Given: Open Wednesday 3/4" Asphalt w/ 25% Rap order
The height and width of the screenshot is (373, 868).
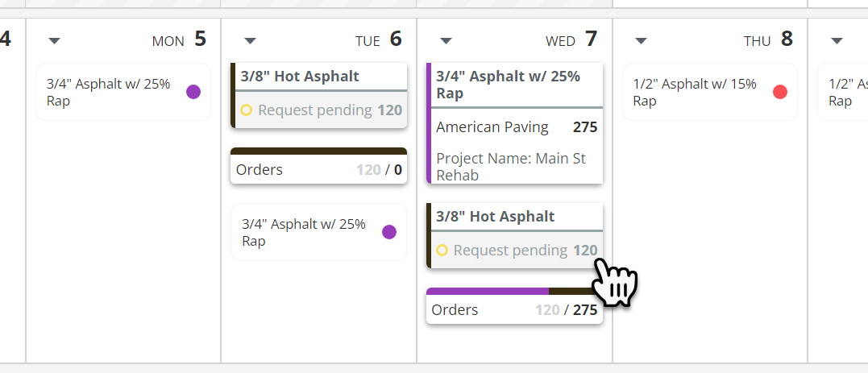Looking at the screenshot, I should (508, 85).
